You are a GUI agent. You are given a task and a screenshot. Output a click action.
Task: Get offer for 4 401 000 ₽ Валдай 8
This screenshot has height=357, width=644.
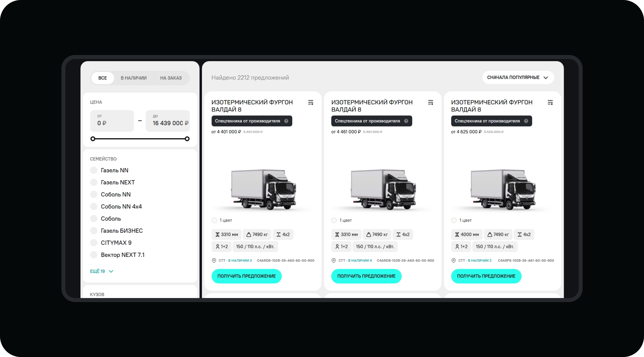[247, 276]
